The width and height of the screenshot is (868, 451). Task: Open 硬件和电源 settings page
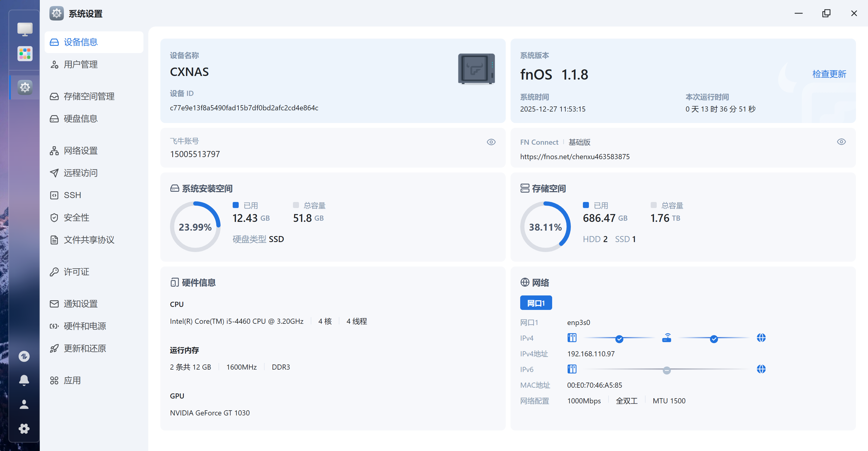click(x=85, y=326)
